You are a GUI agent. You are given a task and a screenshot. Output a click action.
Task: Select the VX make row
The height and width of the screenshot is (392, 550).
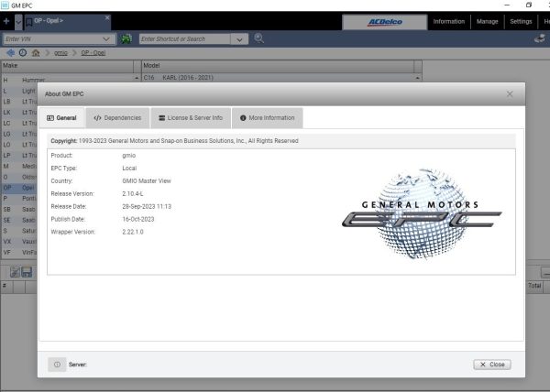click(19, 242)
